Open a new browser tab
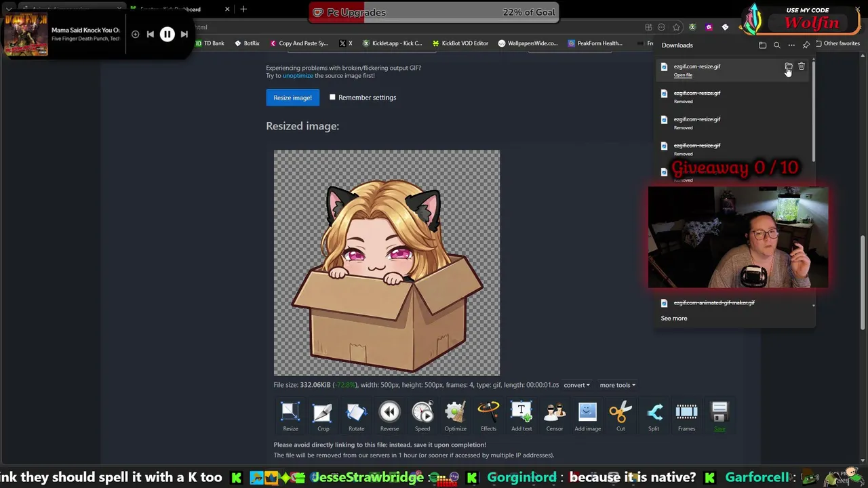The width and height of the screenshot is (868, 488). [243, 9]
